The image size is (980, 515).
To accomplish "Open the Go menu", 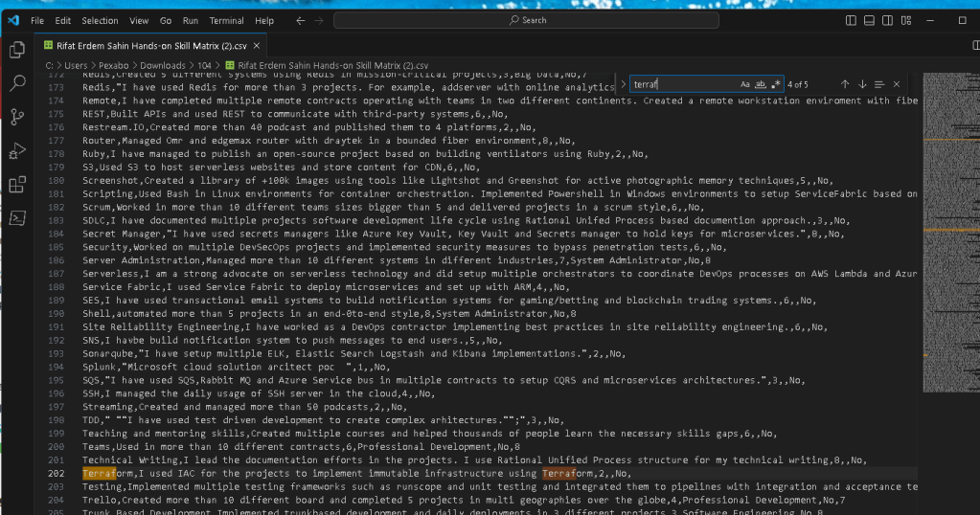I will 166,21.
